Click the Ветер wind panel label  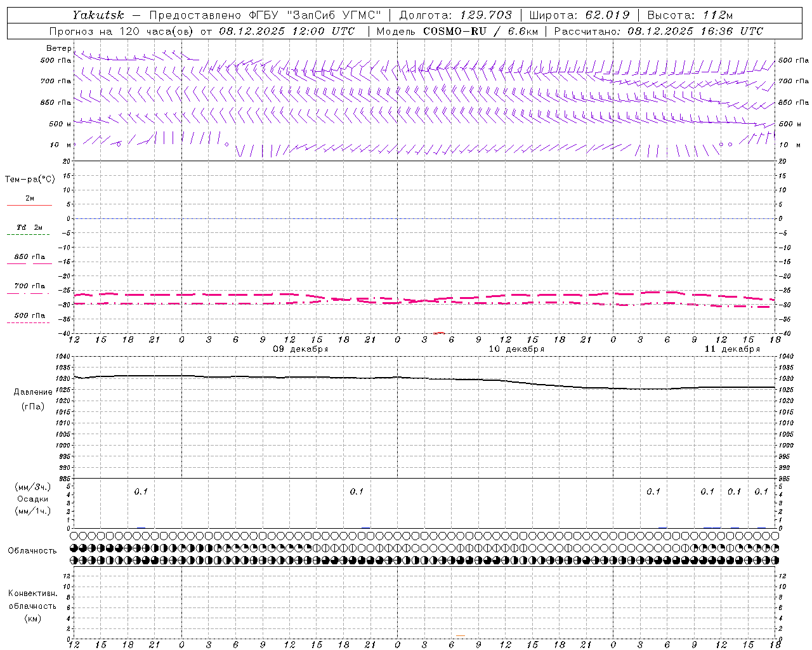coord(58,48)
